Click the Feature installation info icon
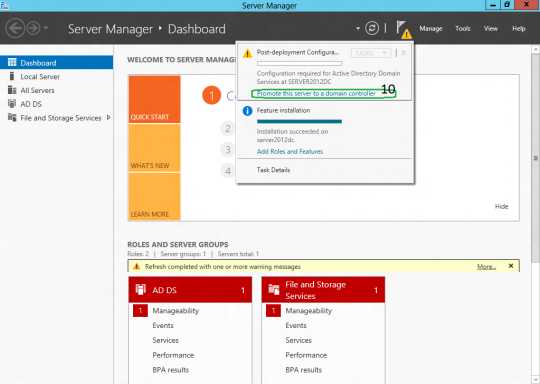The height and width of the screenshot is (384, 540). click(247, 111)
